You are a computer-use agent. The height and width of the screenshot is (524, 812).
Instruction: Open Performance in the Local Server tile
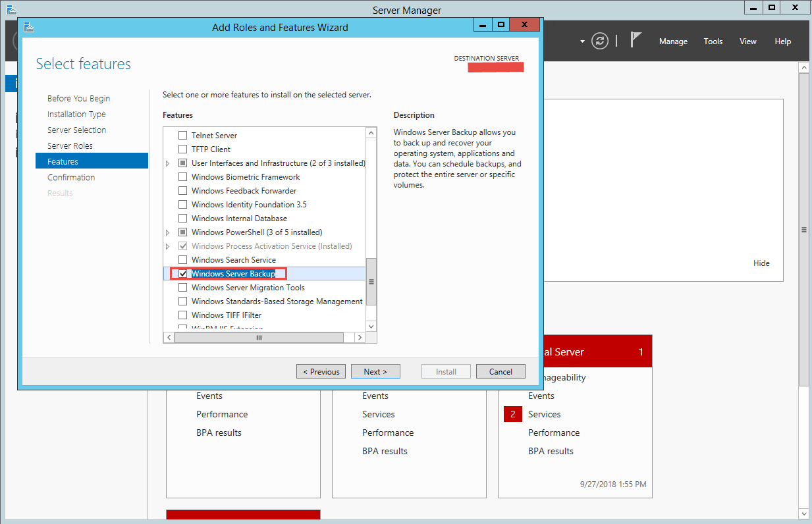[554, 433]
